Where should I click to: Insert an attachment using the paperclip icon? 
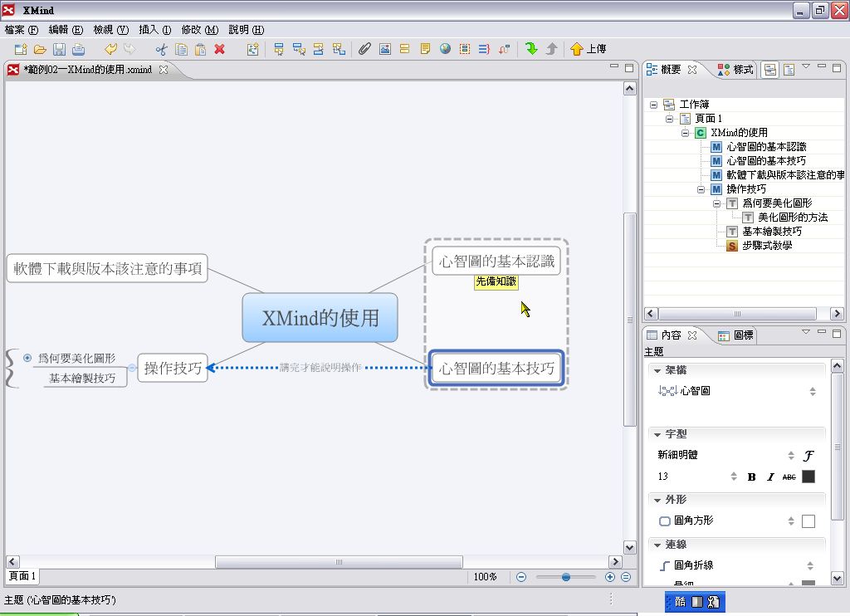[x=365, y=49]
